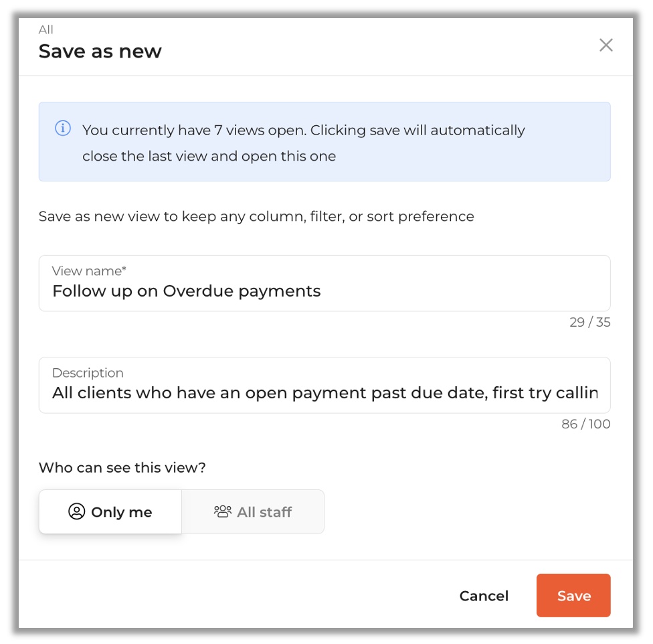Click the 7 views open notice text

click(303, 143)
